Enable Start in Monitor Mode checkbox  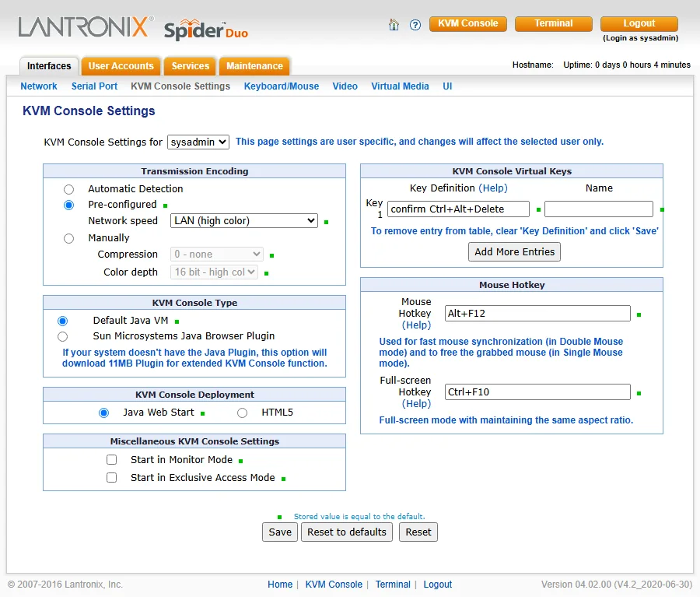point(111,460)
